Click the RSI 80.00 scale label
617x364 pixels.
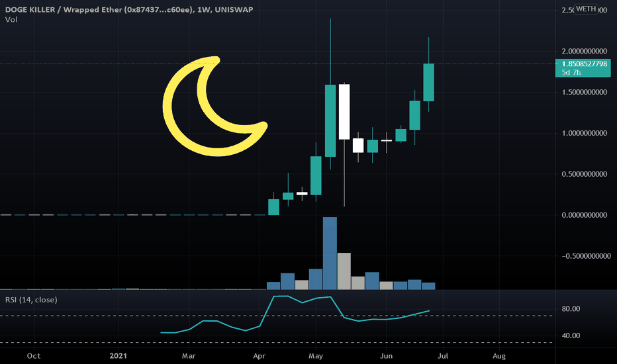pos(571,309)
